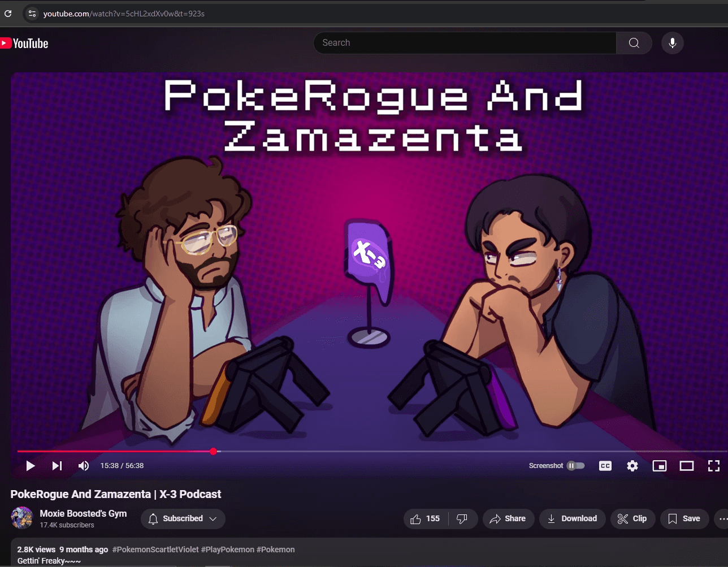This screenshot has height=567, width=728.
Task: Click the red progress scrubber handle
Action: pyautogui.click(x=213, y=451)
